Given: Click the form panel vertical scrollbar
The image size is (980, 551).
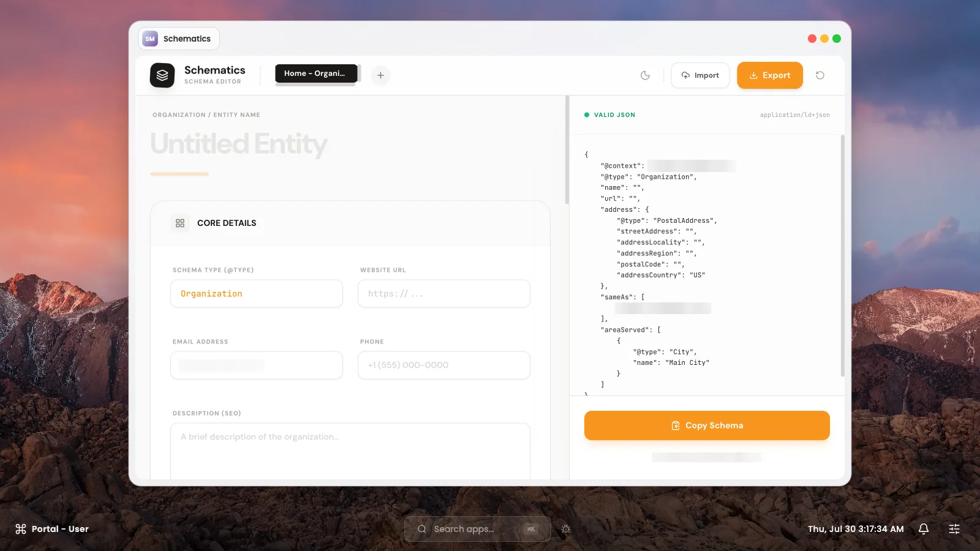Looking at the screenshot, I should 567,150.
